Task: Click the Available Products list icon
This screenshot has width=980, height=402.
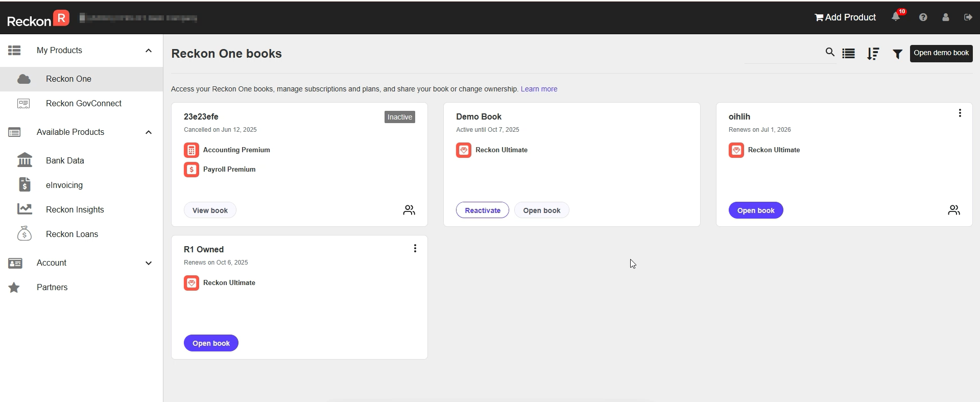Action: pos(14,132)
